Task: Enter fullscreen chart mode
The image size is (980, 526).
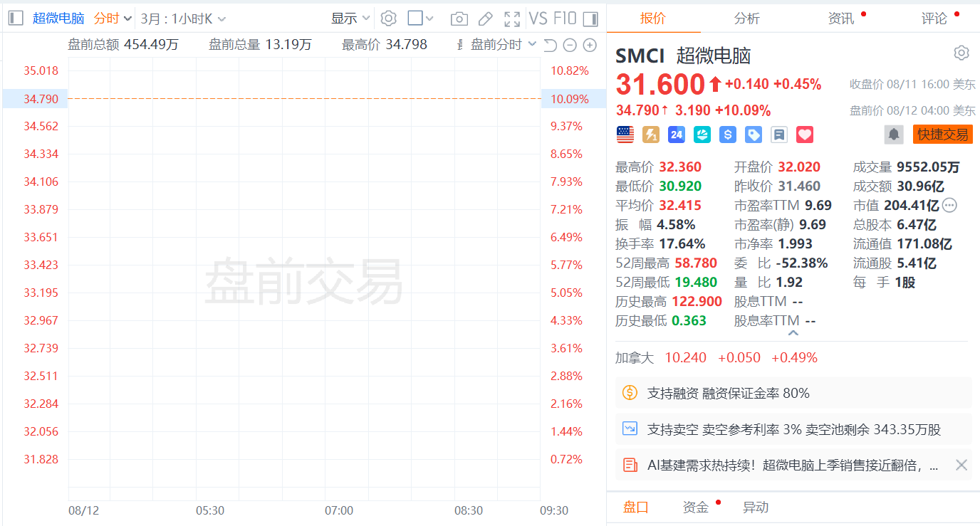Action: tap(511, 19)
